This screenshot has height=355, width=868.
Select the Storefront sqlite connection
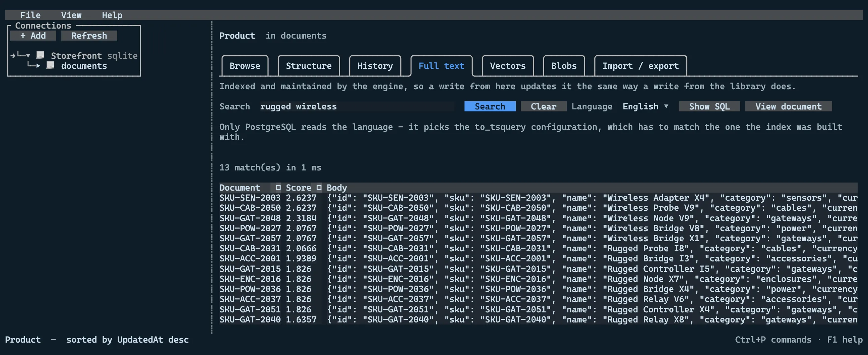(x=94, y=55)
